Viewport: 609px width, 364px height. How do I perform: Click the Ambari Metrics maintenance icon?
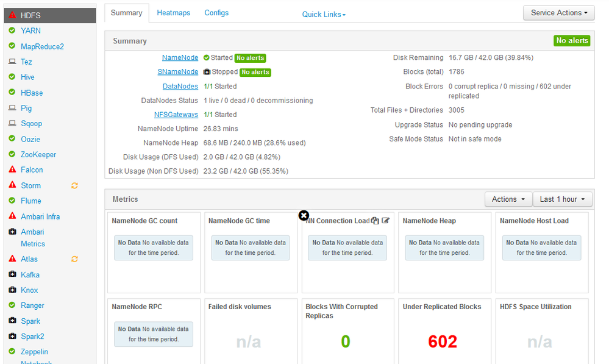[x=12, y=232]
